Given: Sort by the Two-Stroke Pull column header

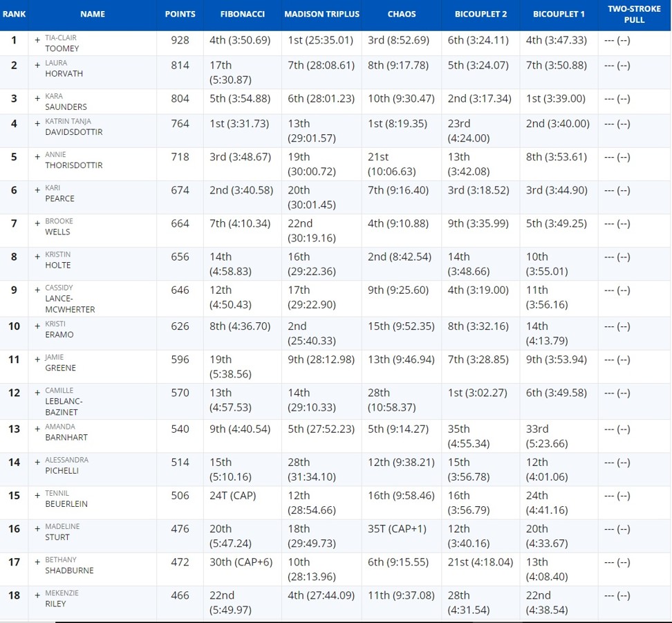Looking at the screenshot, I should pyautogui.click(x=634, y=14).
